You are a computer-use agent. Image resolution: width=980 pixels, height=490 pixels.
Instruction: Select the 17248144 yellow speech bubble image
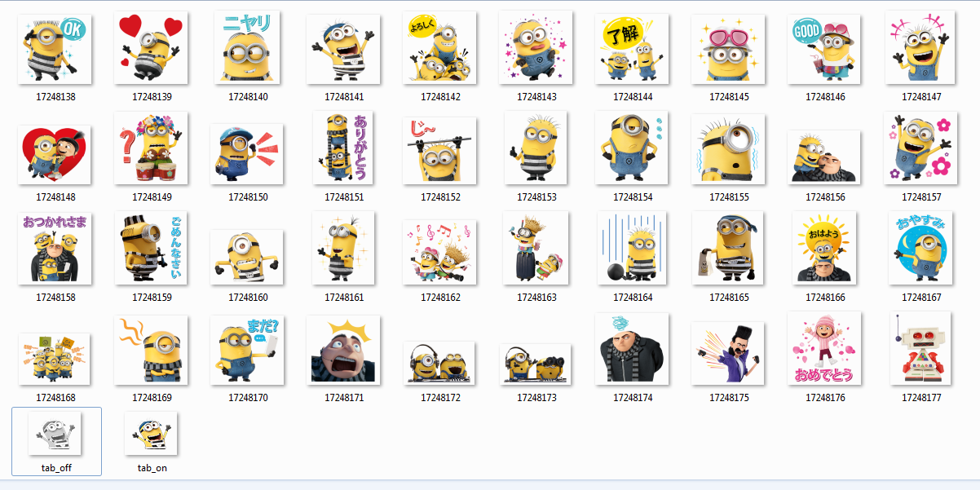click(x=633, y=49)
